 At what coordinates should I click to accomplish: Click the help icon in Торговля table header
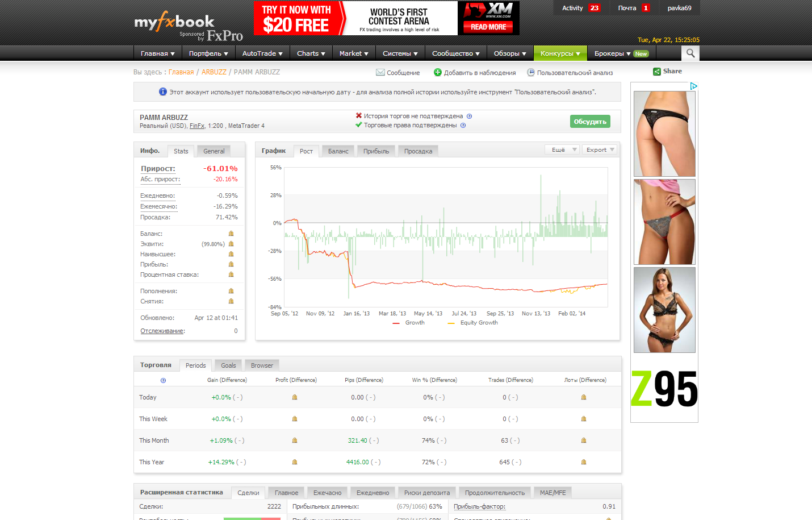(x=163, y=380)
